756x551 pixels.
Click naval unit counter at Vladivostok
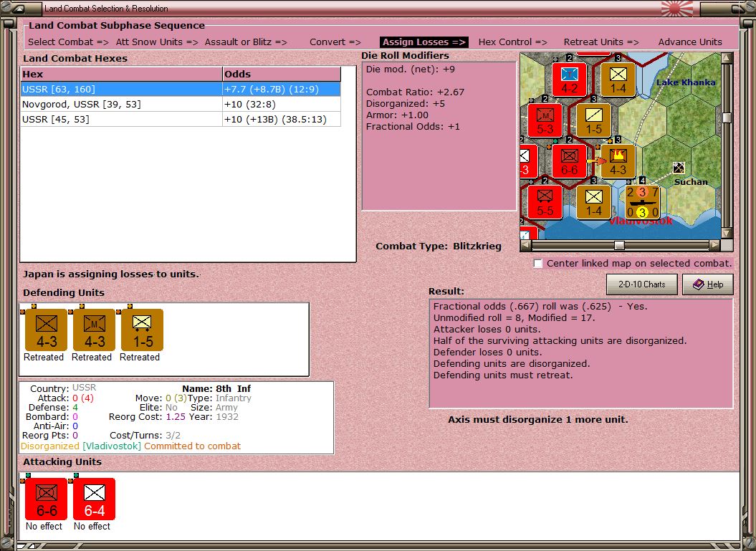(642, 202)
